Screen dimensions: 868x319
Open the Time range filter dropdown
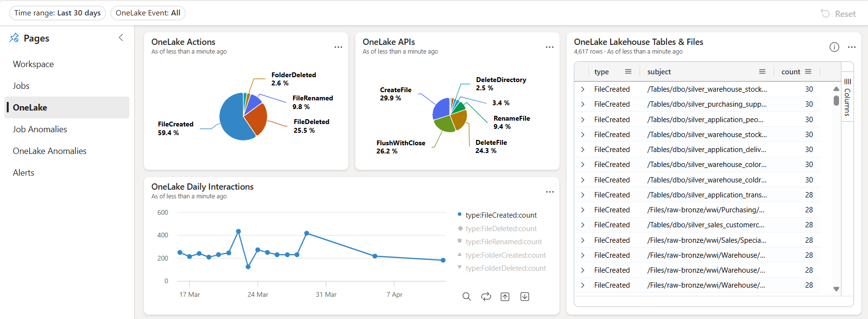tap(57, 13)
